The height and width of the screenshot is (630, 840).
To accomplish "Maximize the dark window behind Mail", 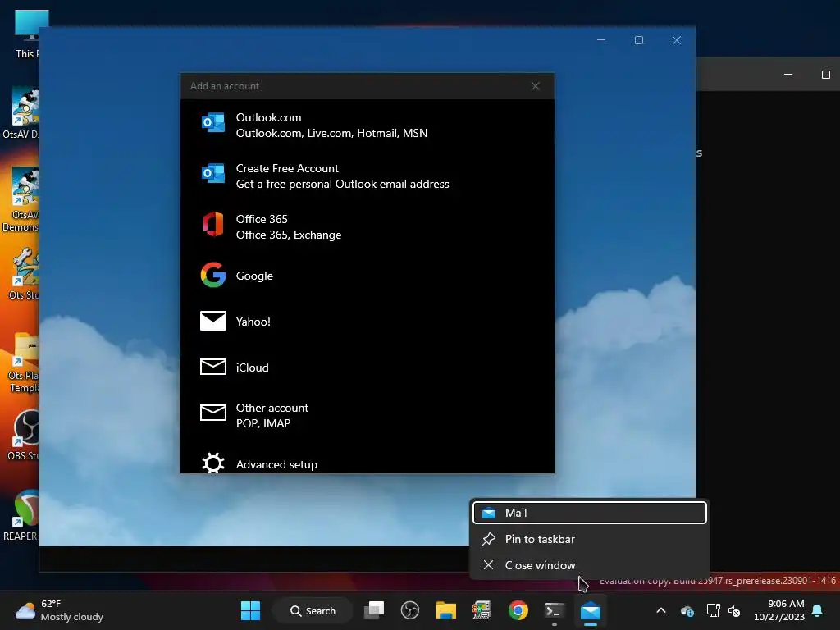I will (x=825, y=75).
